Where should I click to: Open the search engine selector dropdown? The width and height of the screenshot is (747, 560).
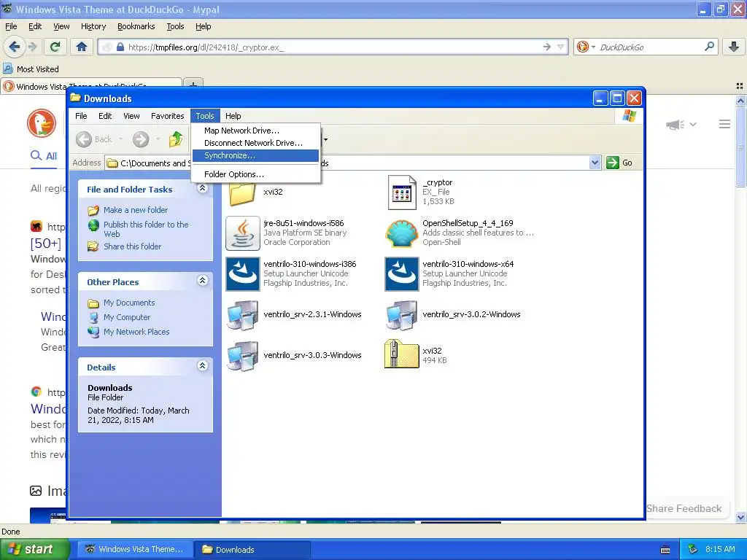pos(593,47)
